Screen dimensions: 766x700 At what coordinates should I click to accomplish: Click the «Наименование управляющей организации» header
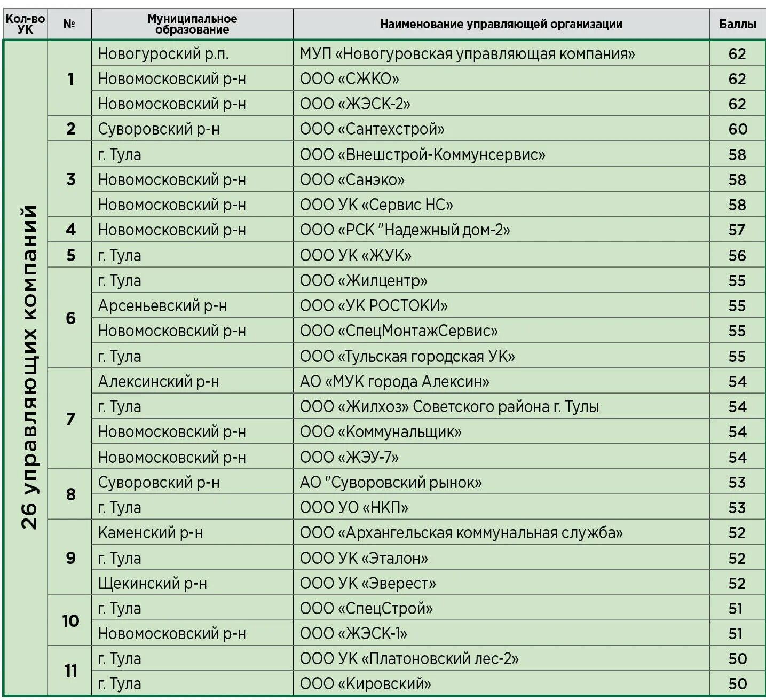point(501,24)
